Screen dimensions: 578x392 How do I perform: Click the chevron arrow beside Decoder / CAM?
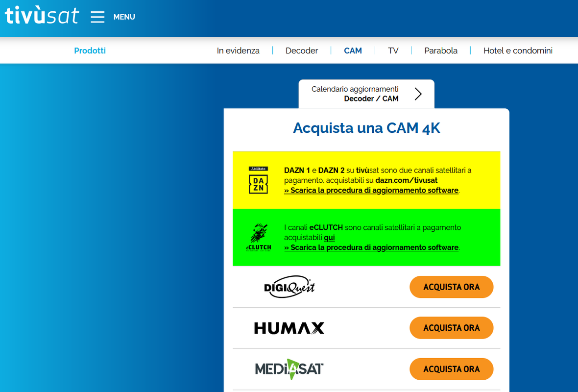click(x=418, y=94)
